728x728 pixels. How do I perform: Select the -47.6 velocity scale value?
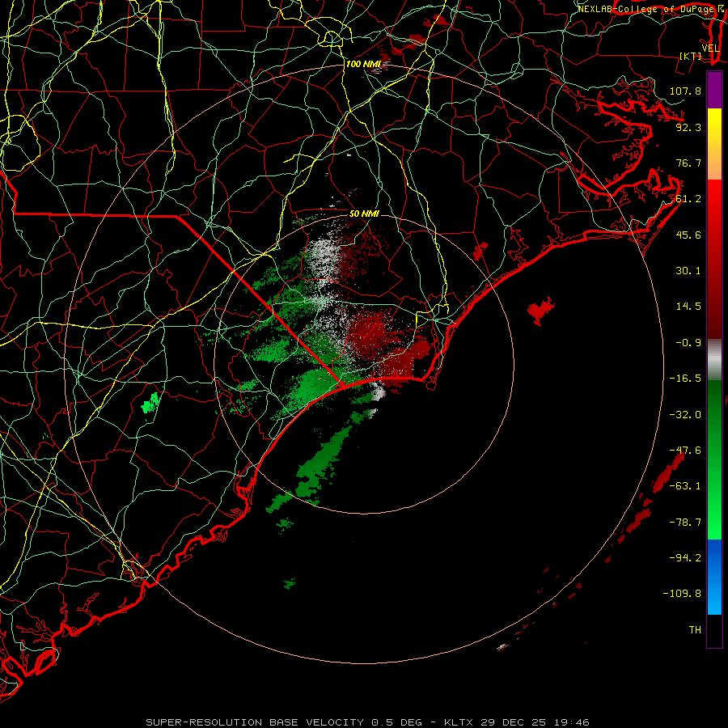(685, 451)
